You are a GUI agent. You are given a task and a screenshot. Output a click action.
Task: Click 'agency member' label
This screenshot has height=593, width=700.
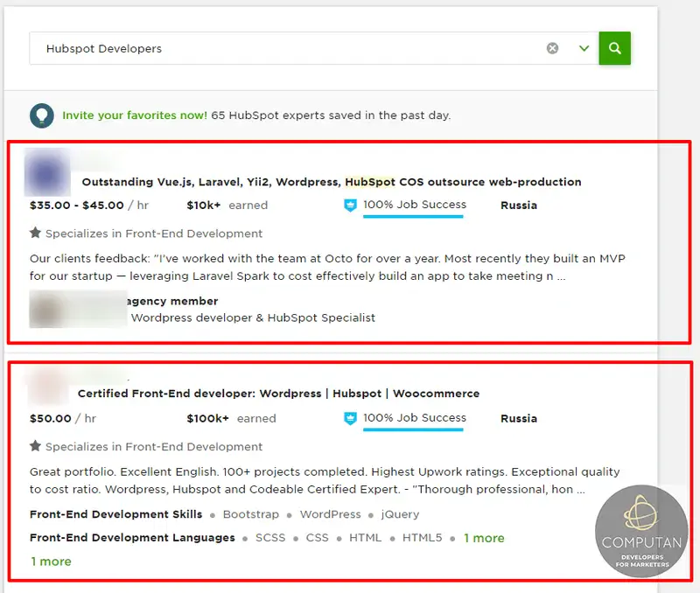[x=172, y=301]
